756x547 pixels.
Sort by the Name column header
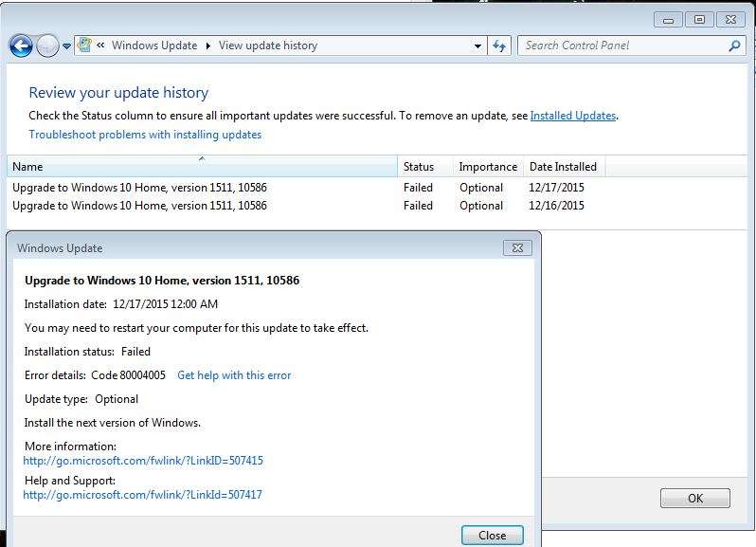click(x=202, y=167)
